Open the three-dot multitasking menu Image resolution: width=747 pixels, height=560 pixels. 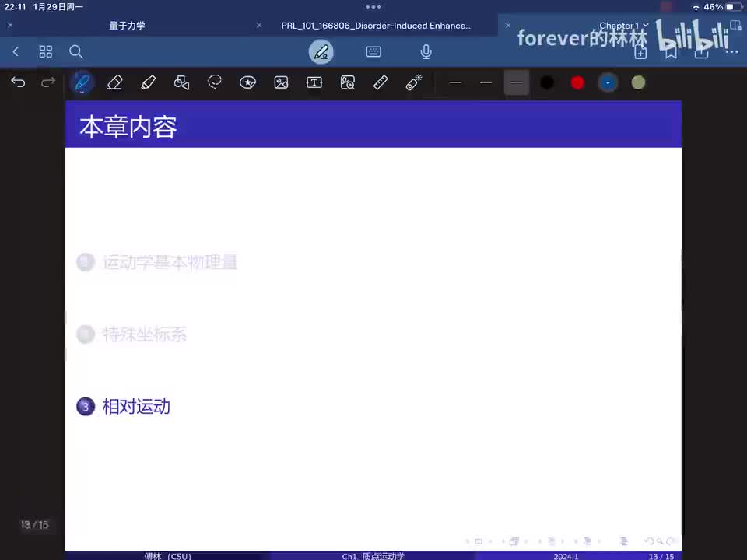[373, 7]
